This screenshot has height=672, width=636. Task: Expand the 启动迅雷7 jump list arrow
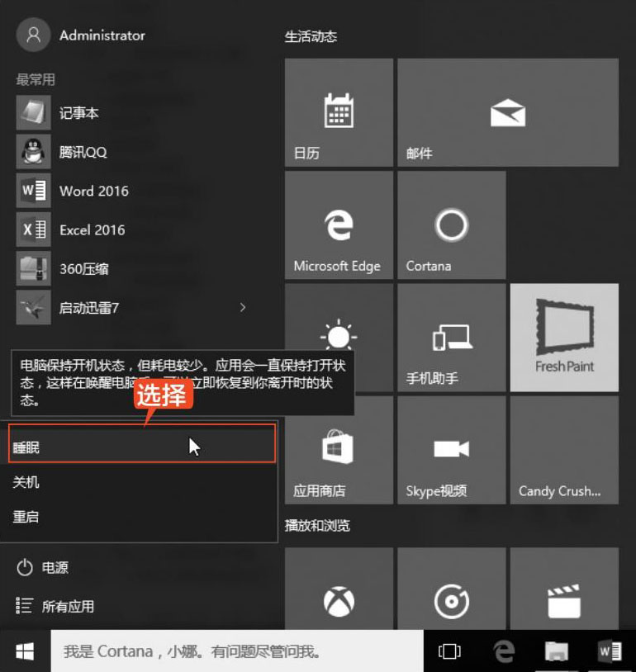243,307
